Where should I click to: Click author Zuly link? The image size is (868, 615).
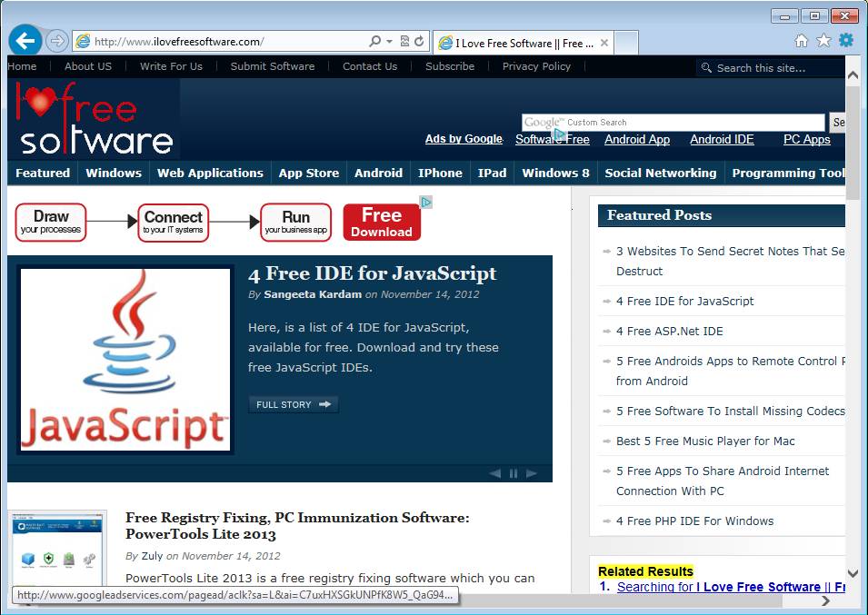pyautogui.click(x=152, y=556)
